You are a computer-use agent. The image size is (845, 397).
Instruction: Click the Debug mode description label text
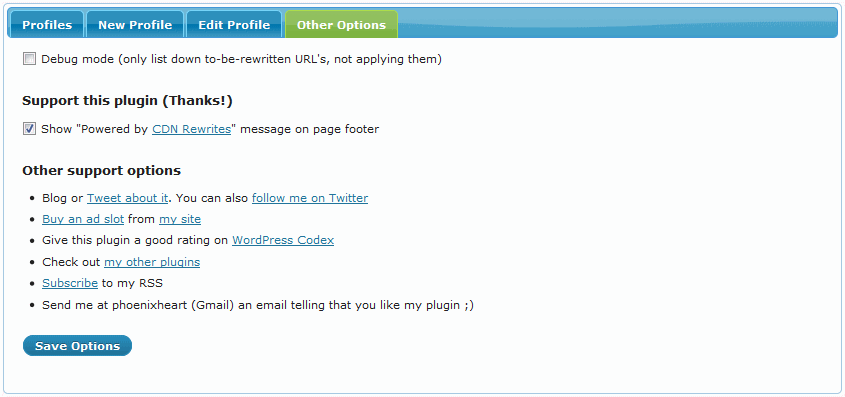[x=241, y=59]
